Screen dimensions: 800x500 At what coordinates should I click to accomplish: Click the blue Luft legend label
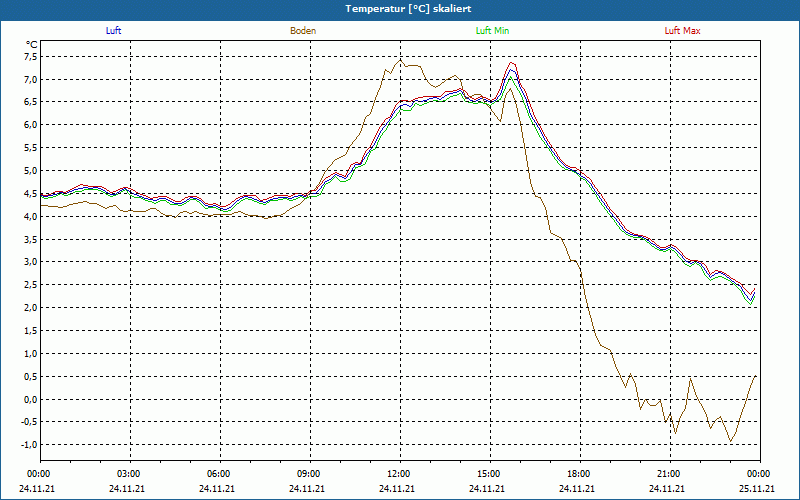[113, 31]
